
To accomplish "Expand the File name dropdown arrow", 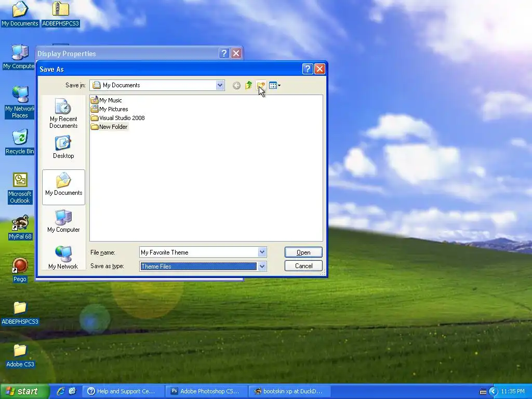I will (x=262, y=252).
